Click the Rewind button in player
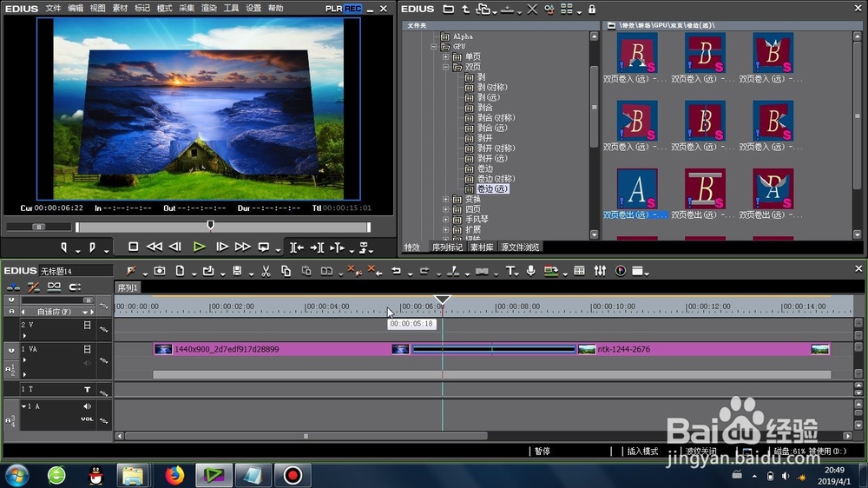The image size is (868, 488). (x=154, y=247)
